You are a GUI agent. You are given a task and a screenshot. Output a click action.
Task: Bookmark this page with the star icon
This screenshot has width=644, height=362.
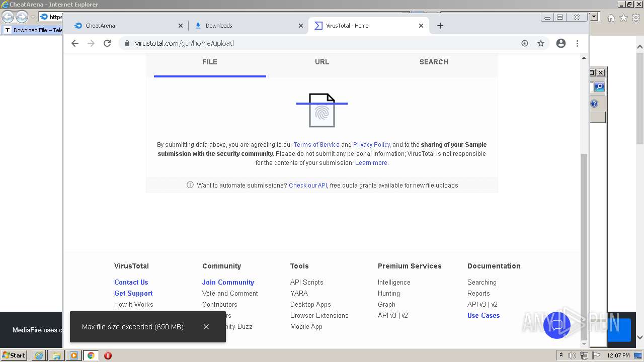[541, 43]
